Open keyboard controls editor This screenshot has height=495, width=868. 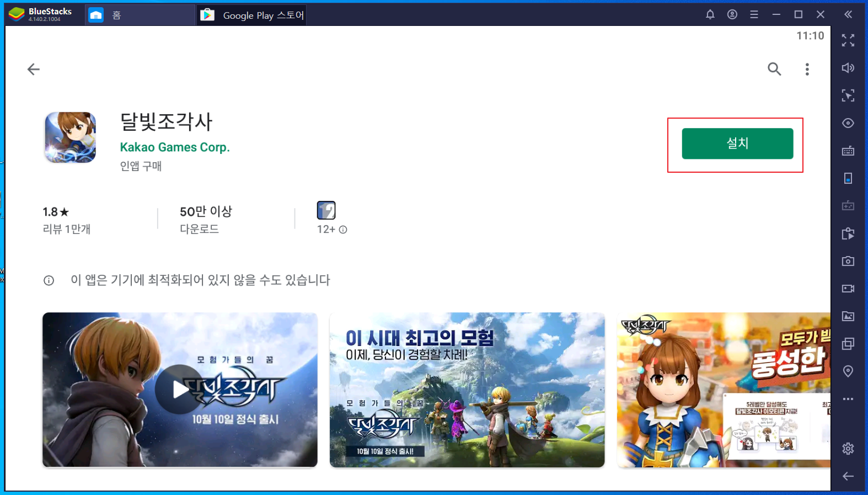click(x=848, y=151)
